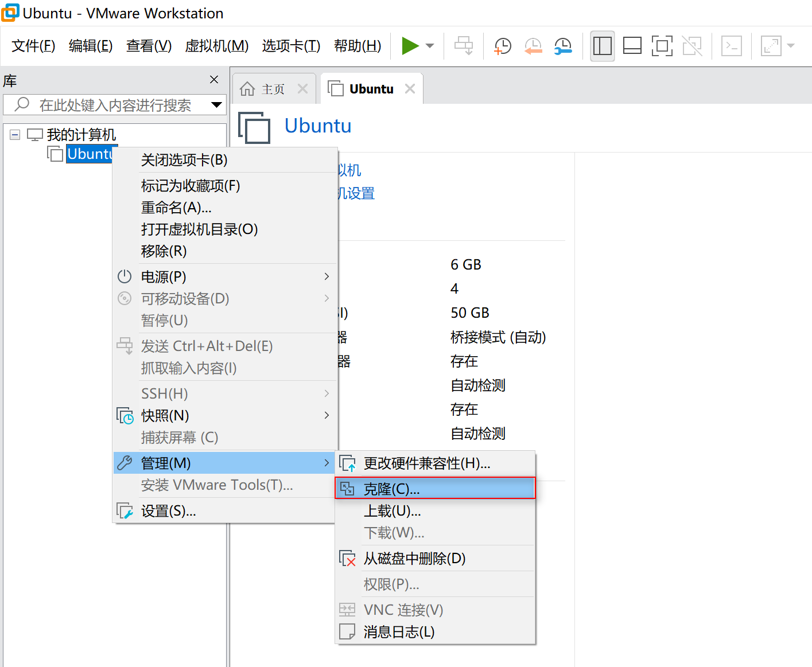Open the 虚拟机(M) menu
This screenshot has height=667, width=812.
pyautogui.click(x=217, y=46)
